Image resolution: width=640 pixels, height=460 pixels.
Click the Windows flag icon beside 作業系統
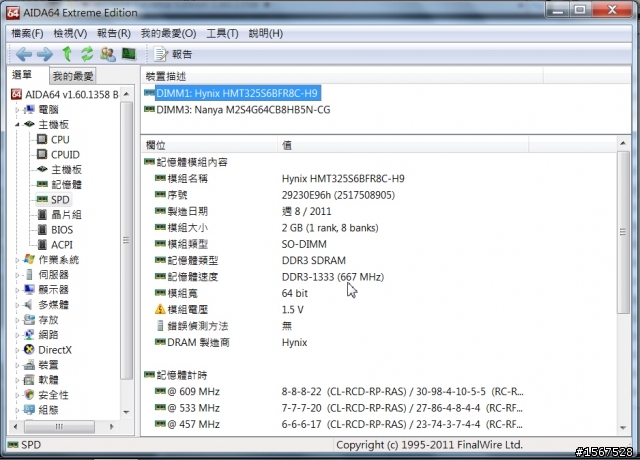click(29, 259)
